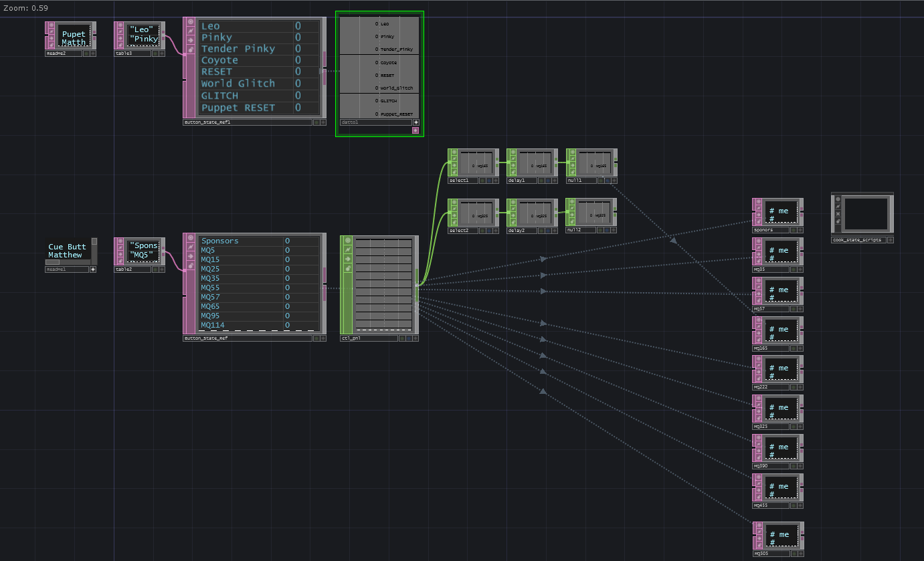Image resolution: width=924 pixels, height=561 pixels.
Task: Toggle the plus viewer button on readme1
Action: [x=93, y=269]
